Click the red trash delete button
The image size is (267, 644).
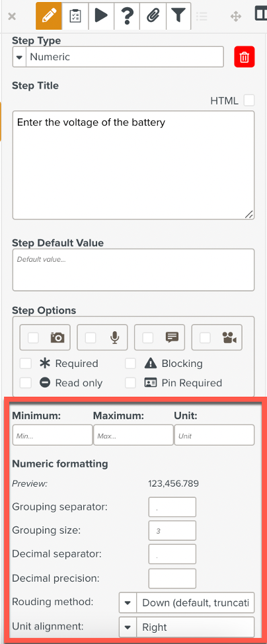click(x=245, y=57)
